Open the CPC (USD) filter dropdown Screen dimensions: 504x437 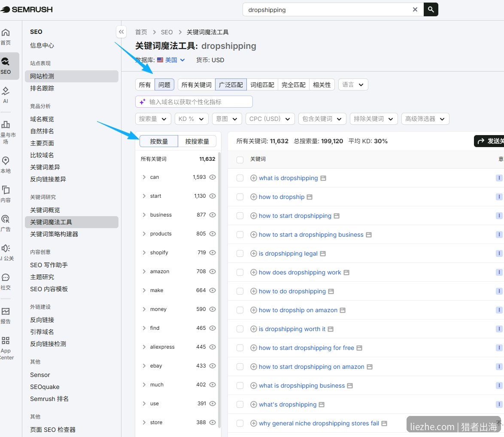(x=270, y=119)
